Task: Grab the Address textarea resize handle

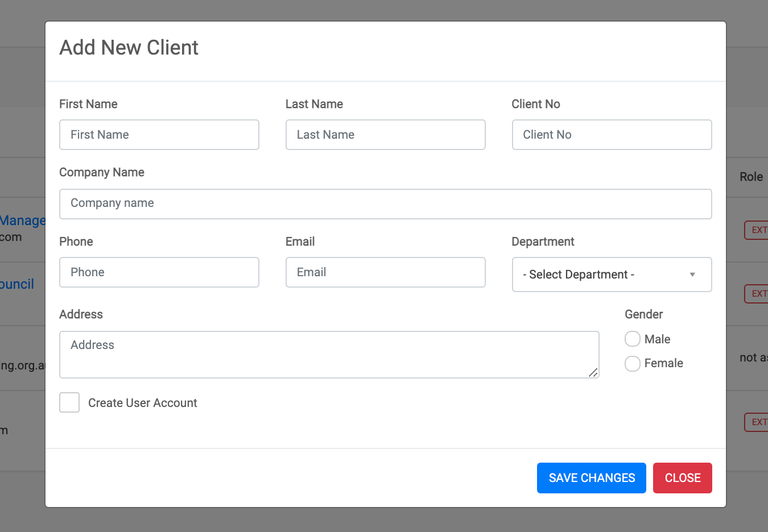Action: [x=593, y=373]
